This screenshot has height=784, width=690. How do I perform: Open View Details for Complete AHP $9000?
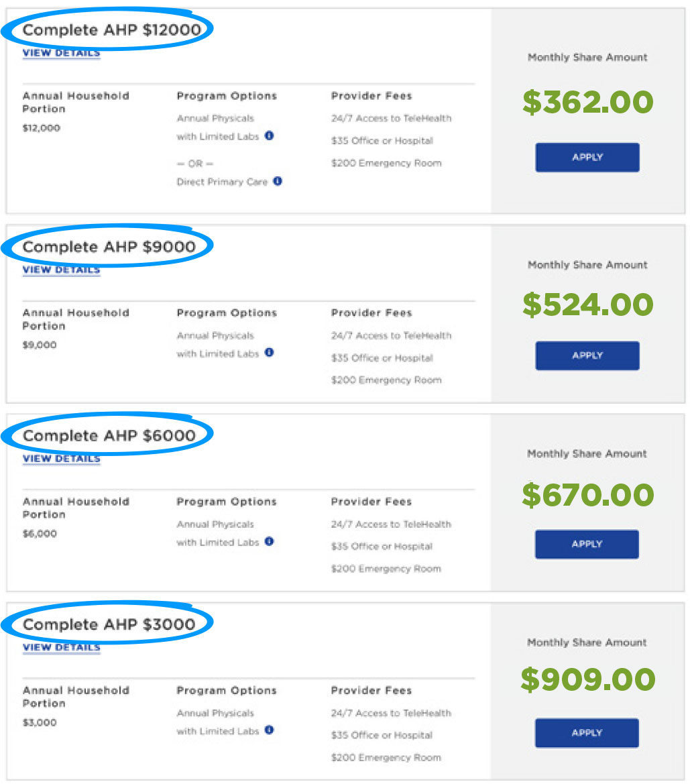(x=61, y=270)
